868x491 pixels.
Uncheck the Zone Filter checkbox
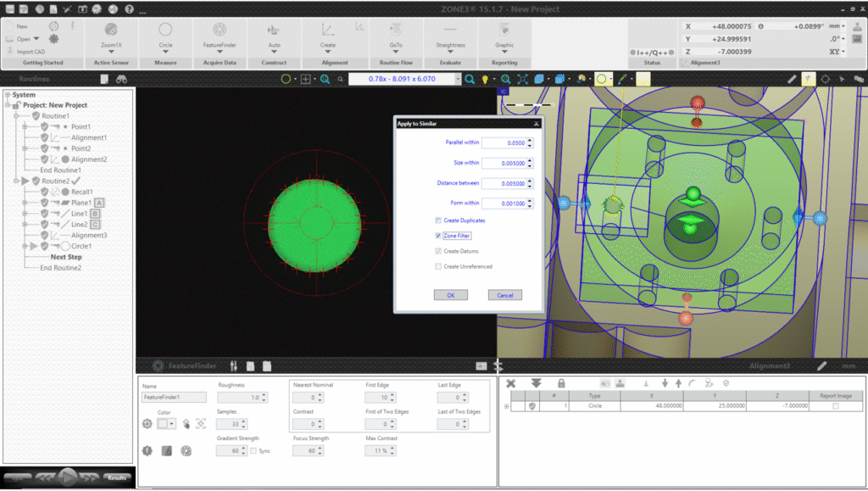coord(438,236)
